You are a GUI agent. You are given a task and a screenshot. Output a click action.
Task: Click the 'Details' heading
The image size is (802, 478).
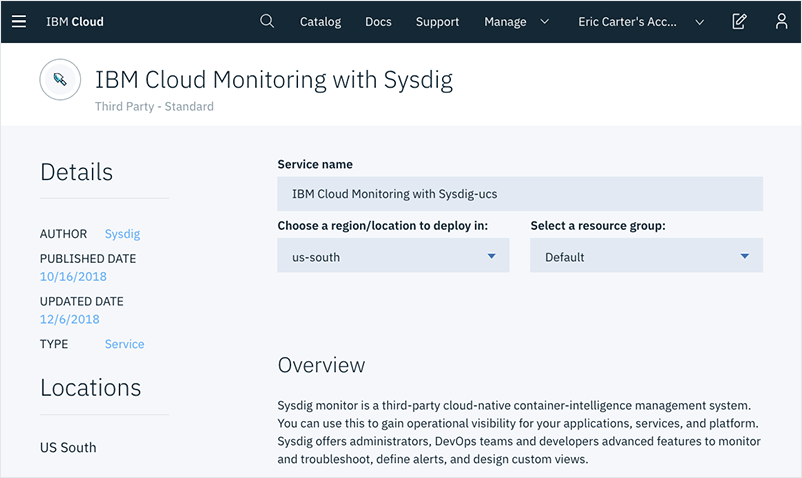click(76, 172)
